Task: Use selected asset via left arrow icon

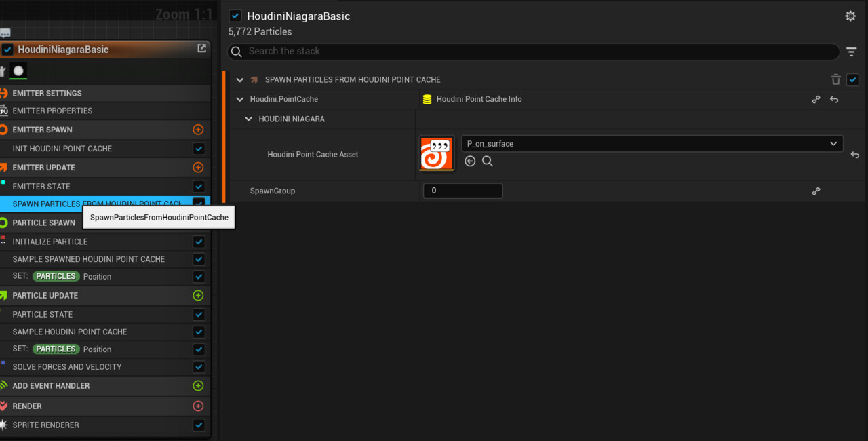Action: pos(470,161)
